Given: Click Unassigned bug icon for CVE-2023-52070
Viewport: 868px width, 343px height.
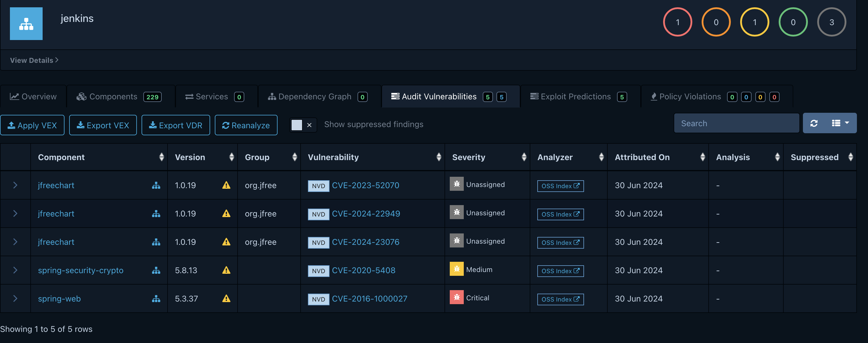Looking at the screenshot, I should point(456,184).
